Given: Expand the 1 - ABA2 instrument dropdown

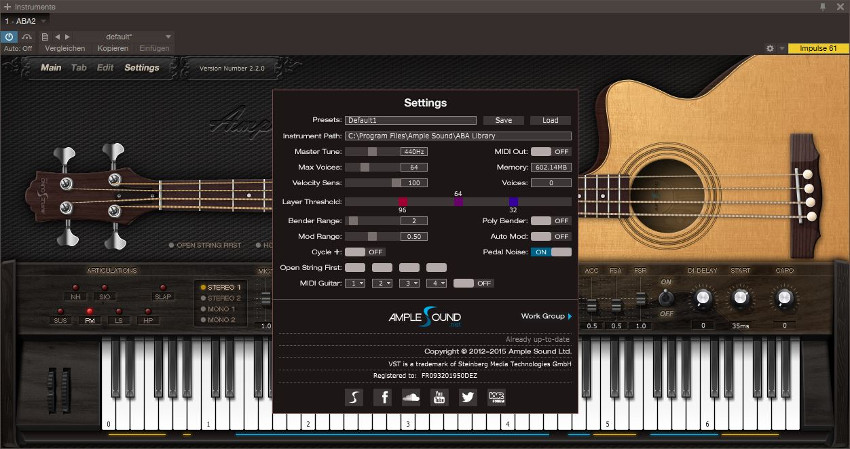Looking at the screenshot, I should [x=44, y=21].
